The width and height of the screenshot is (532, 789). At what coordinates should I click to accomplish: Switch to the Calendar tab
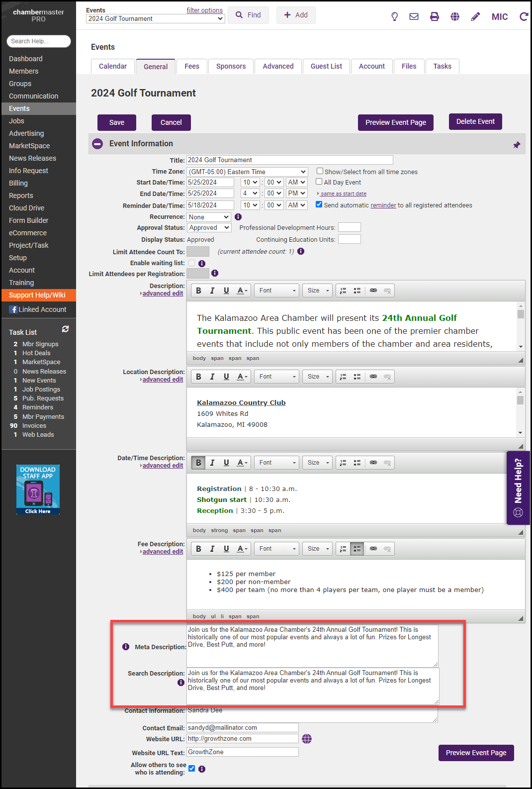[x=113, y=66]
